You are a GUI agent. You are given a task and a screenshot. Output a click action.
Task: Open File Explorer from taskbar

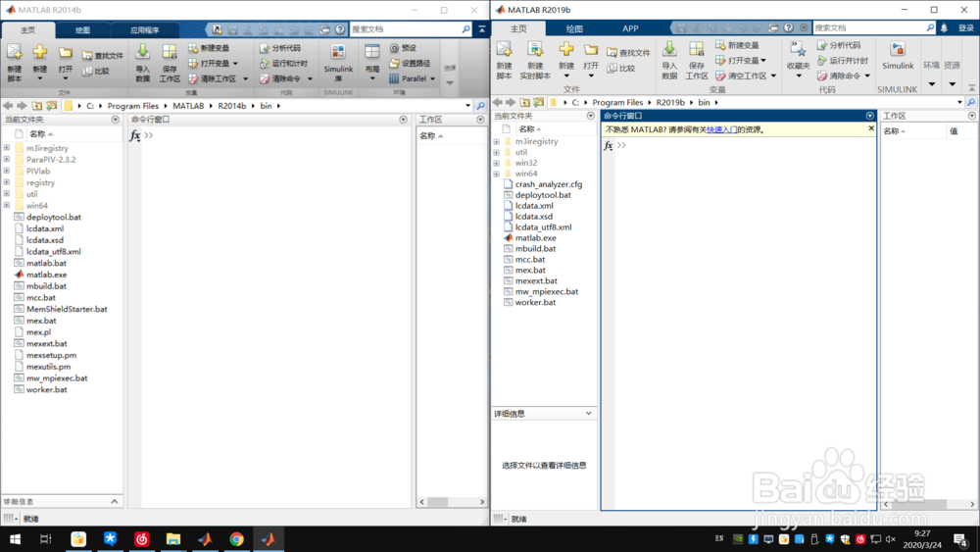tap(173, 539)
